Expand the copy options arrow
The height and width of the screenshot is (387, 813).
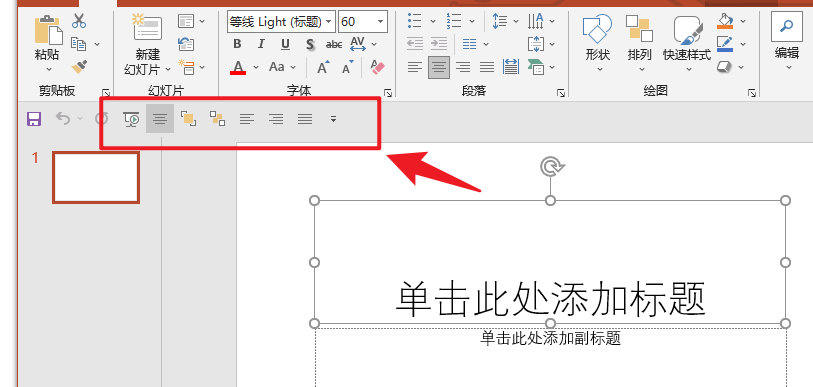pos(96,44)
